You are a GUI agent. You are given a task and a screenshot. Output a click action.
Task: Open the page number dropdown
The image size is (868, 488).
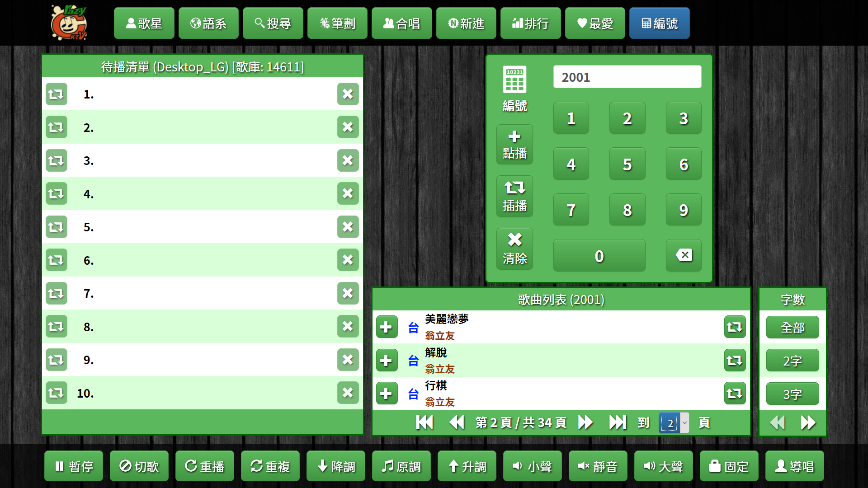tap(674, 423)
